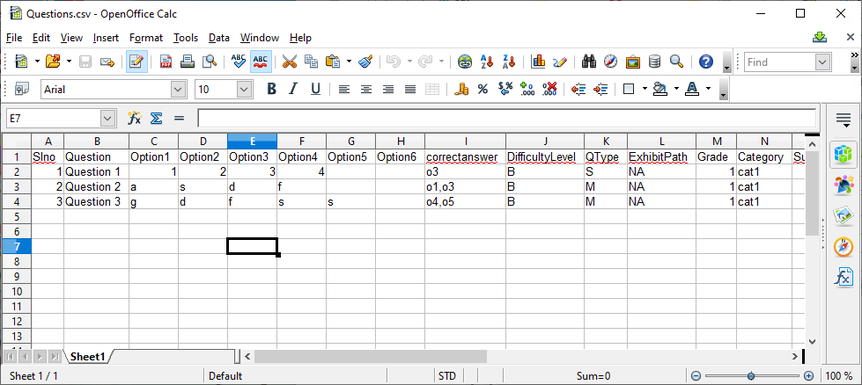Open Styles and Formatting icon
Image resolution: width=862 pixels, height=385 pixels.
[21, 89]
